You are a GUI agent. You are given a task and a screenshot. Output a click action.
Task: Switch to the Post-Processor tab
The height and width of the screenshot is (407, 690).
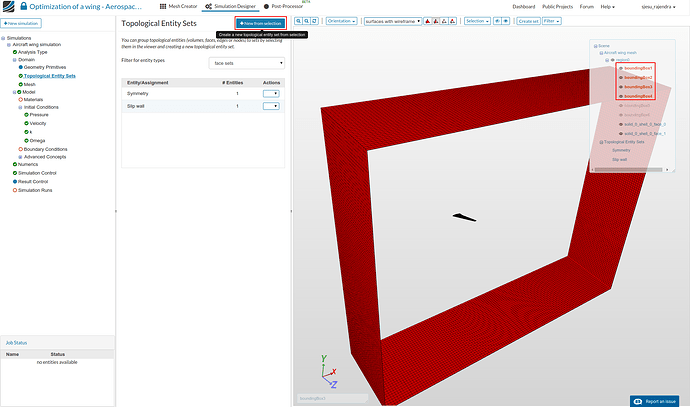[283, 6]
